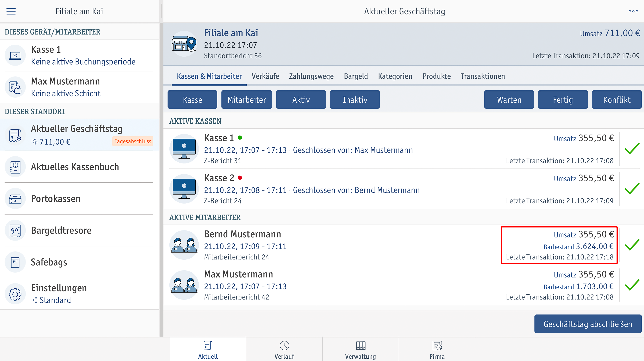Click the Aktueller Geschäftstag receipt icon
644x361 pixels.
click(x=15, y=135)
